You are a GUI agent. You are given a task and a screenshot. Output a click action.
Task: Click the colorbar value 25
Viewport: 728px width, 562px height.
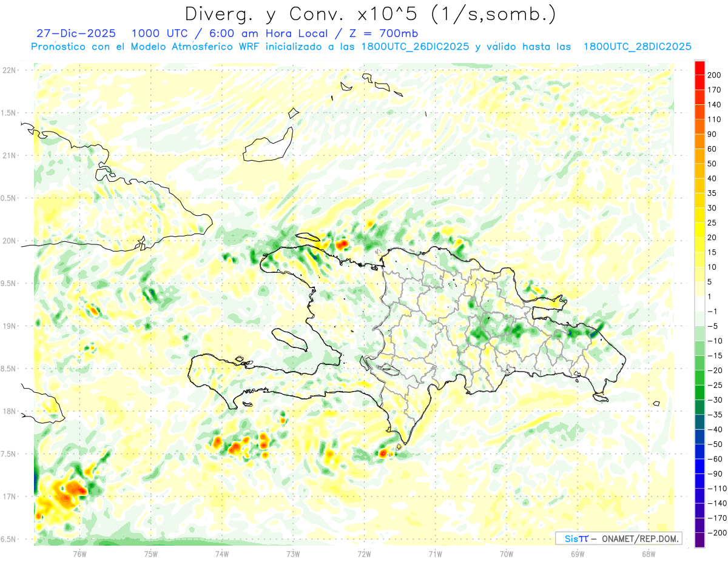[712, 223]
